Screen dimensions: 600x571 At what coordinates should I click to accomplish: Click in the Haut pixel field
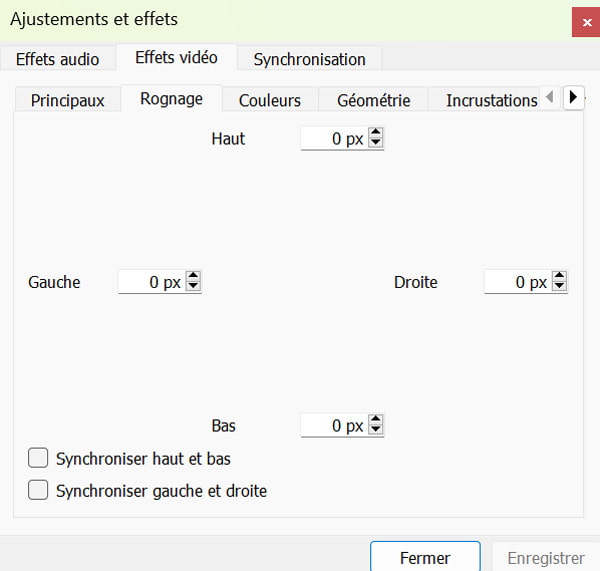[333, 140]
